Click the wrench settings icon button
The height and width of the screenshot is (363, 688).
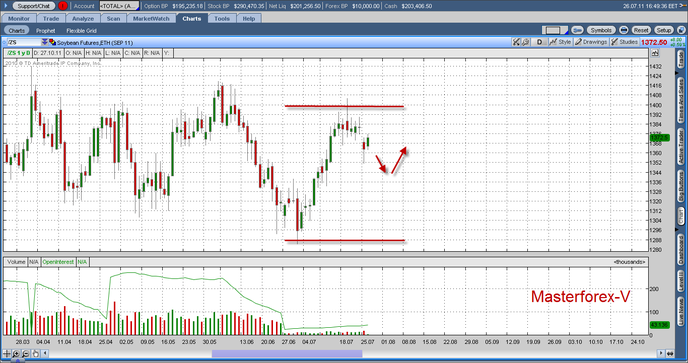tap(577, 30)
